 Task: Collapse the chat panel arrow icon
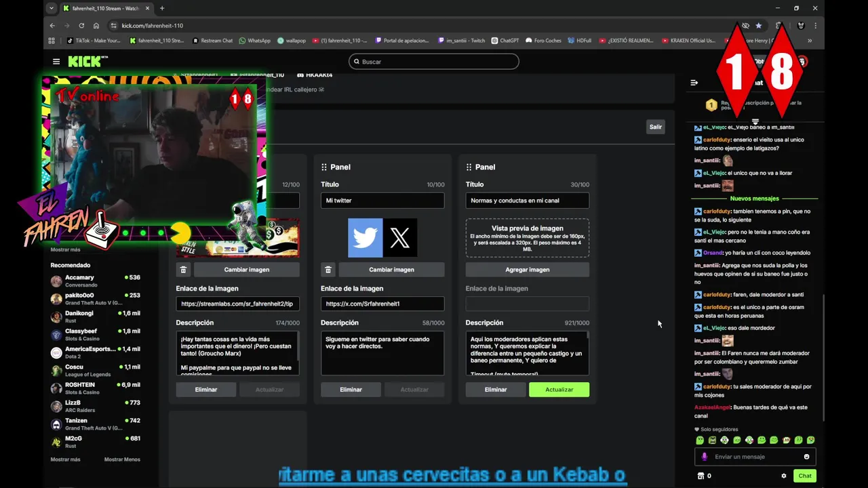pyautogui.click(x=694, y=83)
